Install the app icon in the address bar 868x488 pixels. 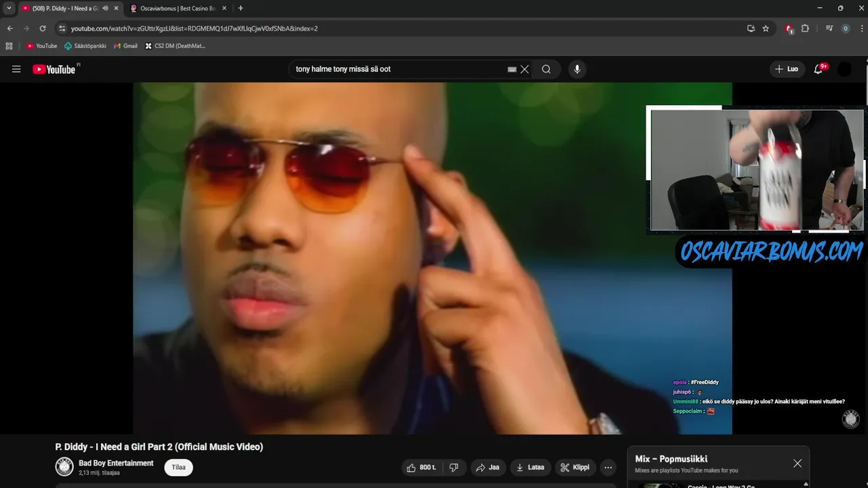751,28
